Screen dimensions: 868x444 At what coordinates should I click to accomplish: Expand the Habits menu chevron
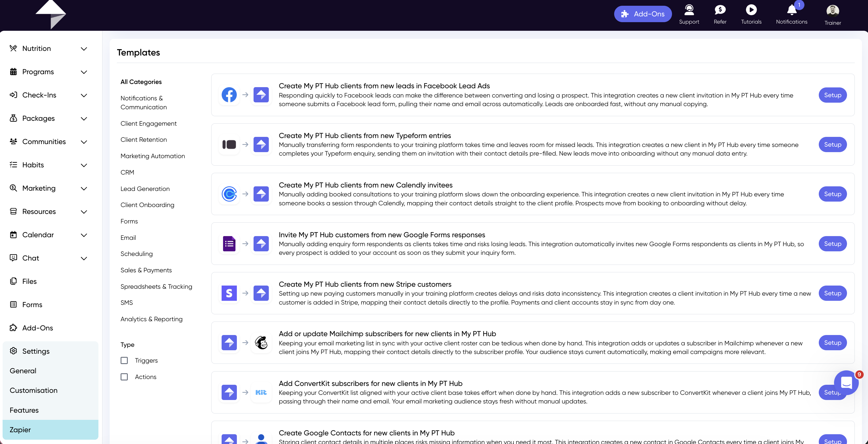click(84, 165)
